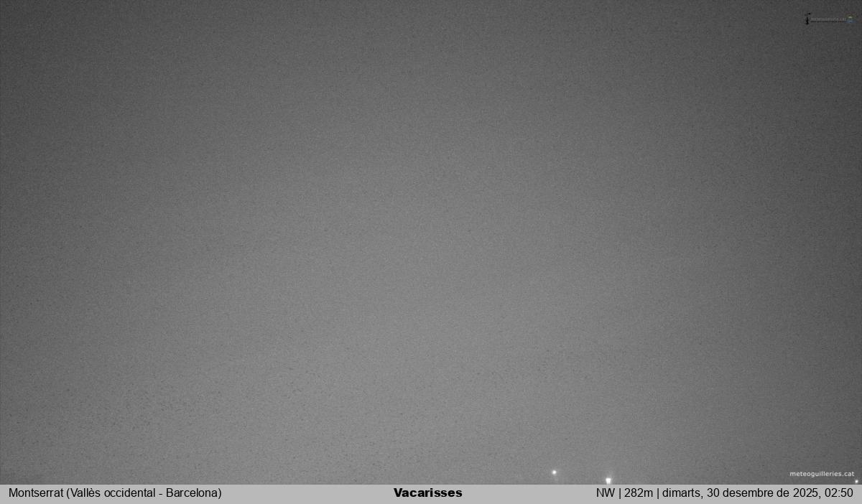Click the 02:50 timestamp
This screenshot has width=862, height=504.
point(838,493)
